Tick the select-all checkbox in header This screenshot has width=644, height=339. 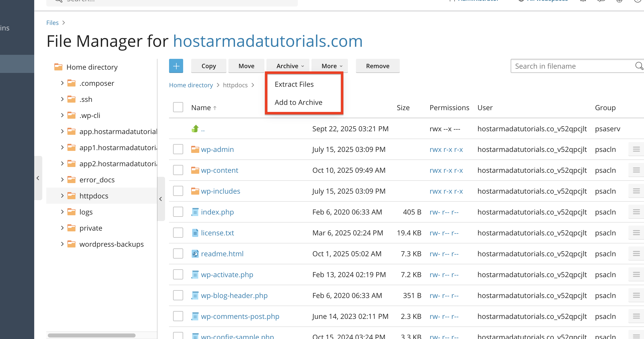tap(178, 107)
